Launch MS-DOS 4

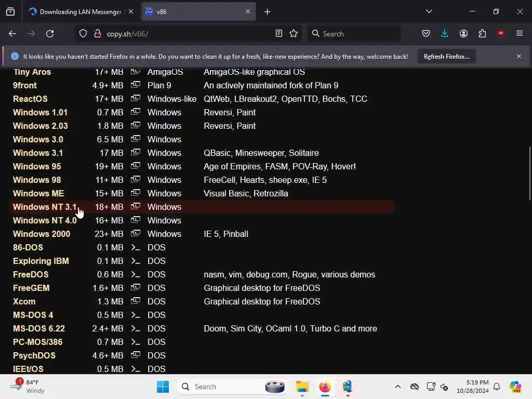(33, 315)
